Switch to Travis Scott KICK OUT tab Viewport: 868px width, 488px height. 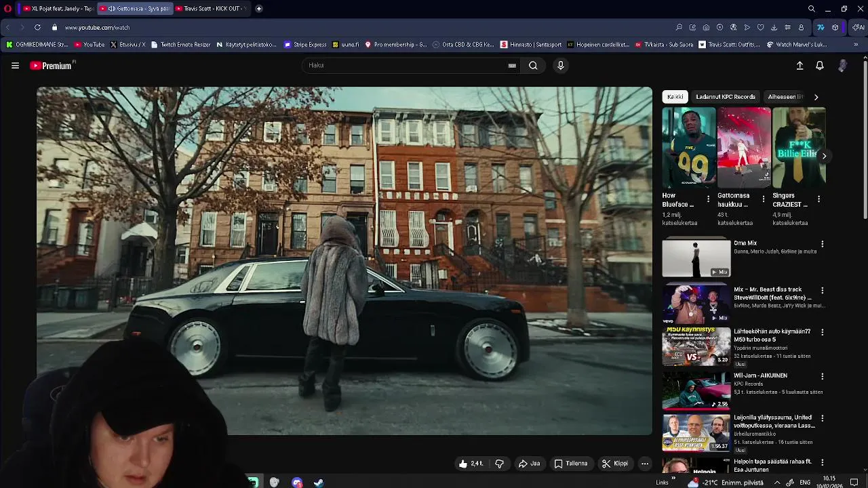211,9
